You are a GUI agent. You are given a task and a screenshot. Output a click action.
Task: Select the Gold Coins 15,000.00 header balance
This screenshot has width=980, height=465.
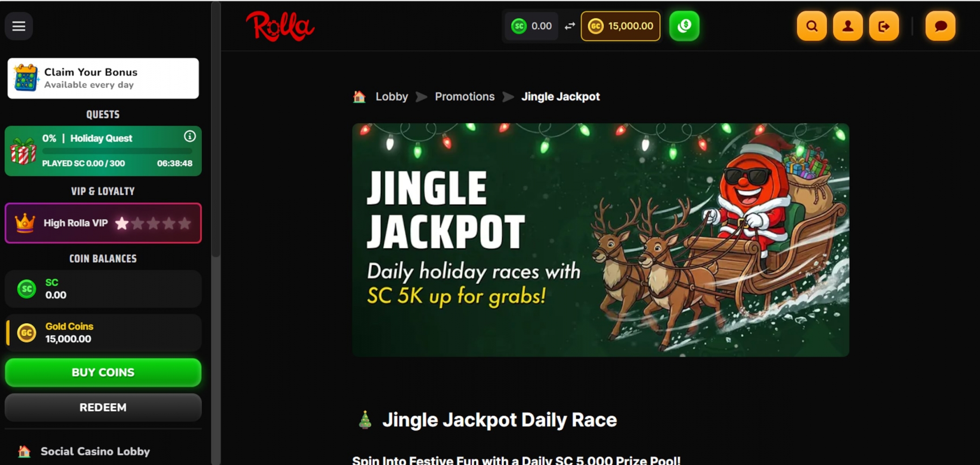pyautogui.click(x=621, y=26)
